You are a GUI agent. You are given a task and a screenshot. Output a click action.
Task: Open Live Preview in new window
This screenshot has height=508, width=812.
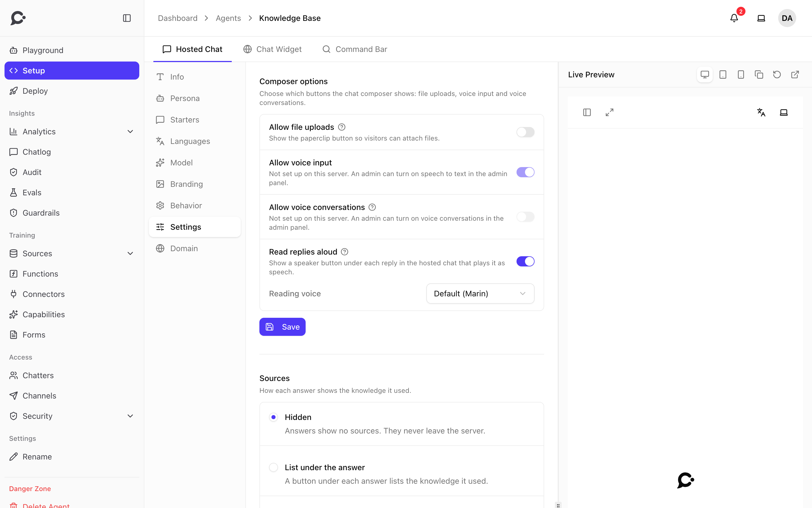tap(795, 75)
